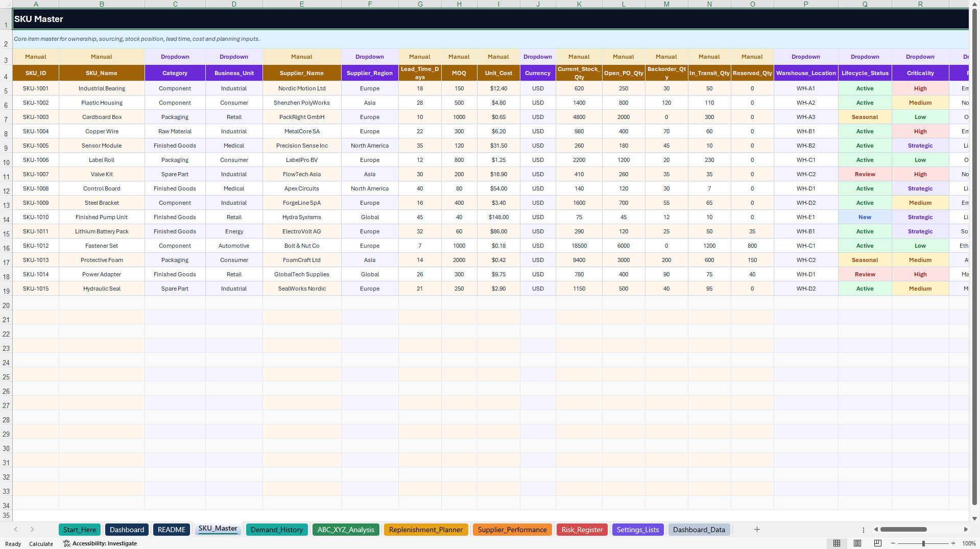Select Currency cell for SKU-1001
Image resolution: width=980 pixels, height=549 pixels.
tap(538, 88)
